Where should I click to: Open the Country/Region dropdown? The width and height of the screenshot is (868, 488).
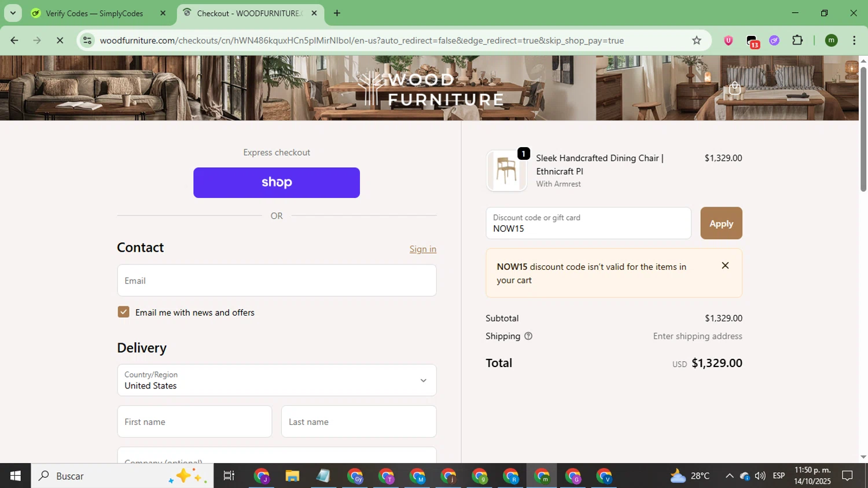point(277,380)
